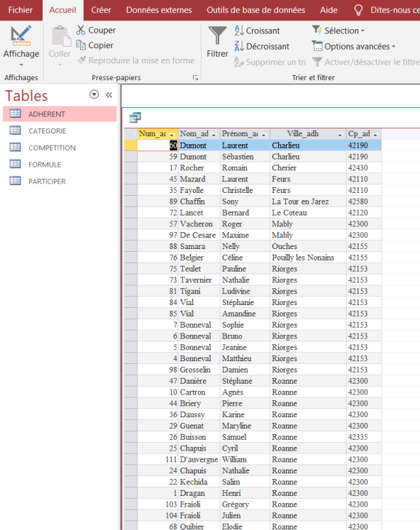Select the CATEGORIE table icon

coord(15,131)
